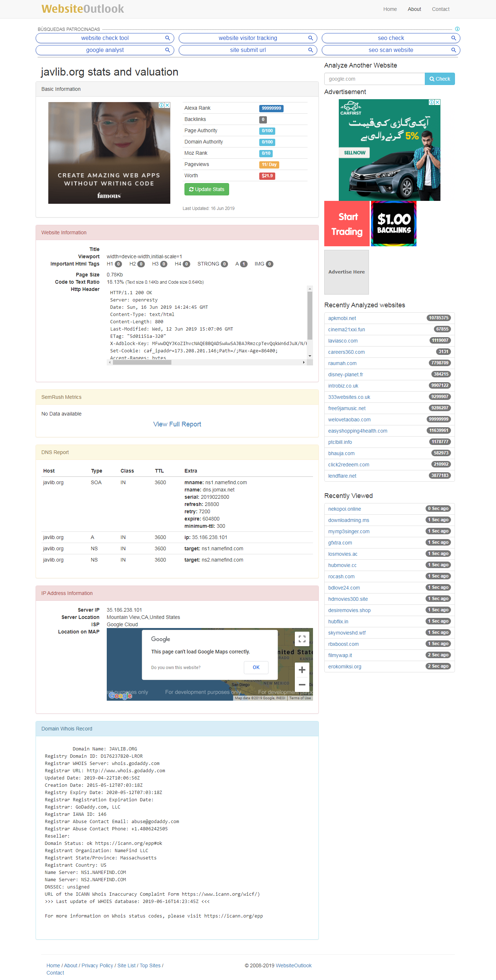Zoom in on the map

302,669
